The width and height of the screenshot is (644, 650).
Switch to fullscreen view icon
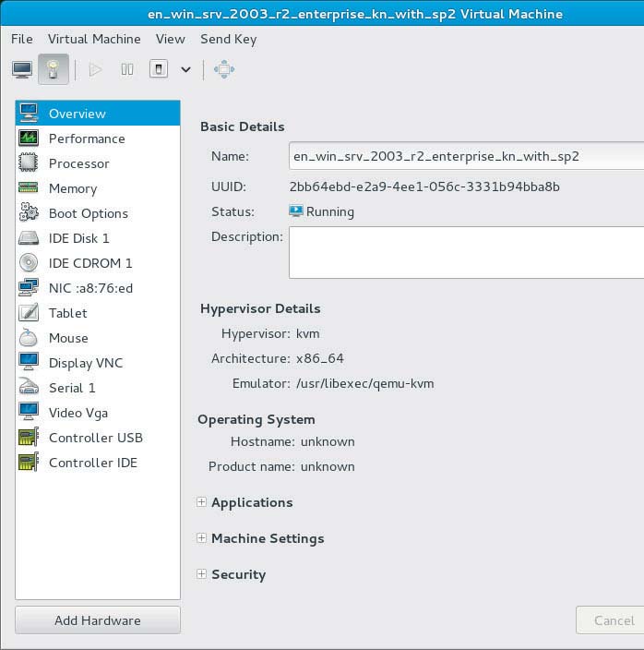(x=224, y=69)
